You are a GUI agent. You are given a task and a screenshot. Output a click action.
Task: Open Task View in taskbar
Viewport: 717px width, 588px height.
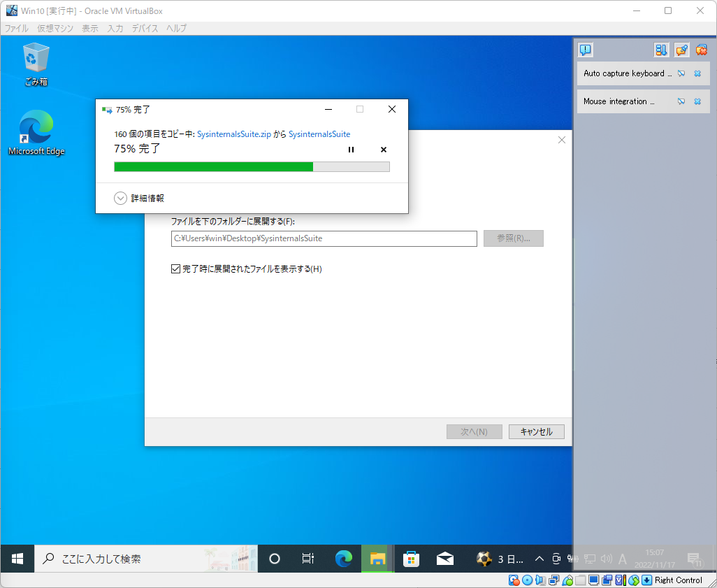coord(308,559)
